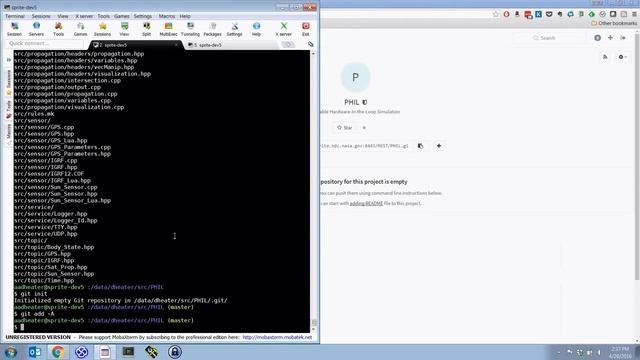
Task: Click the Windows Start button
Action: pyautogui.click(x=10, y=352)
